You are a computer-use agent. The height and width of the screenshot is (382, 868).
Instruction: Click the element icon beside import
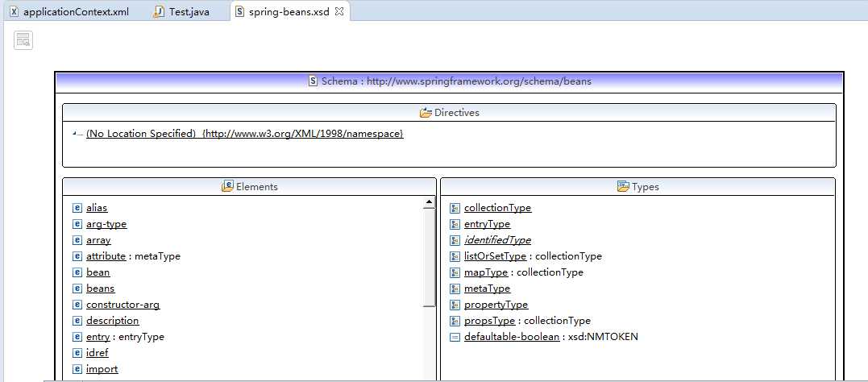coord(77,369)
